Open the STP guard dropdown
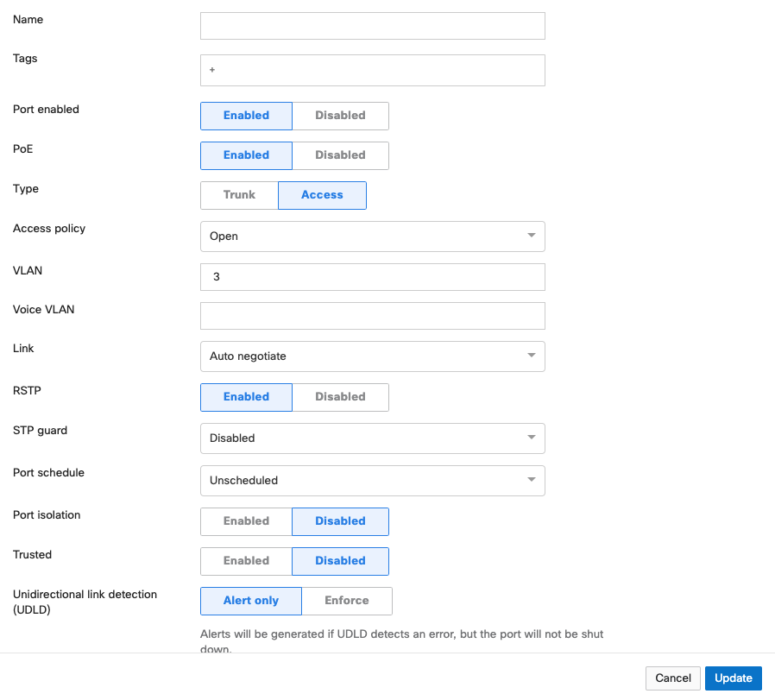The width and height of the screenshot is (775, 700). pos(372,438)
